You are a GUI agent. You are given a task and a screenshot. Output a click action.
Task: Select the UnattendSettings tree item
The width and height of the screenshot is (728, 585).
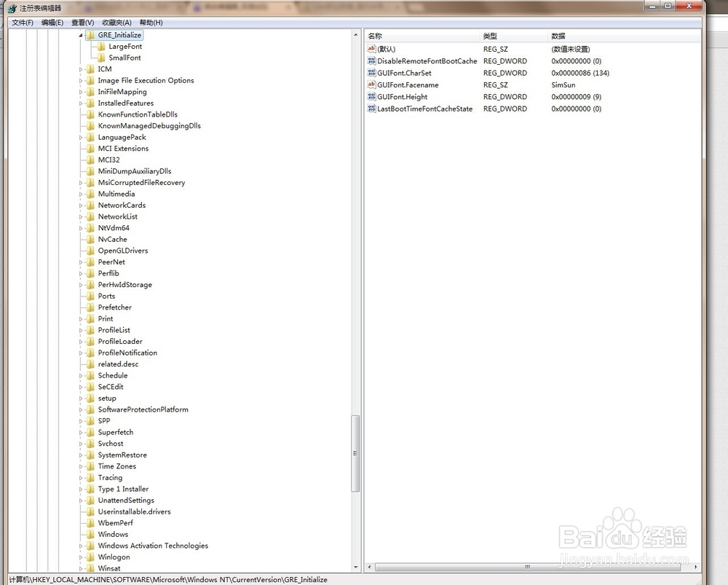[126, 500]
